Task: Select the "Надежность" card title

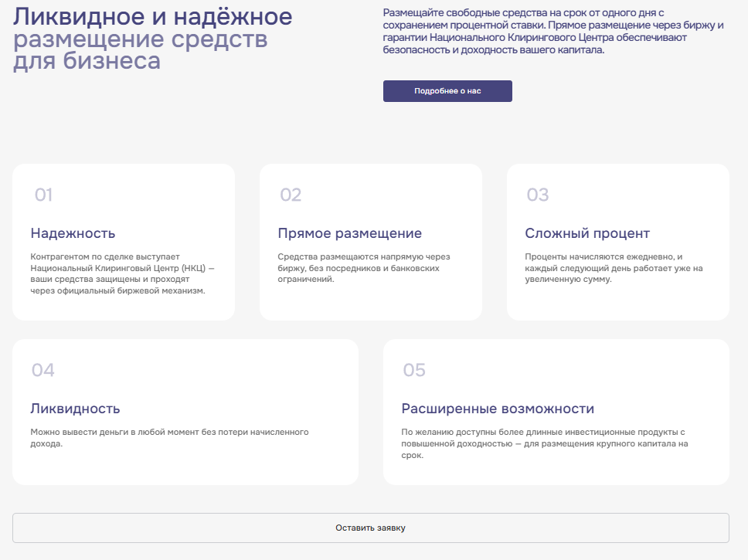Action: click(73, 233)
